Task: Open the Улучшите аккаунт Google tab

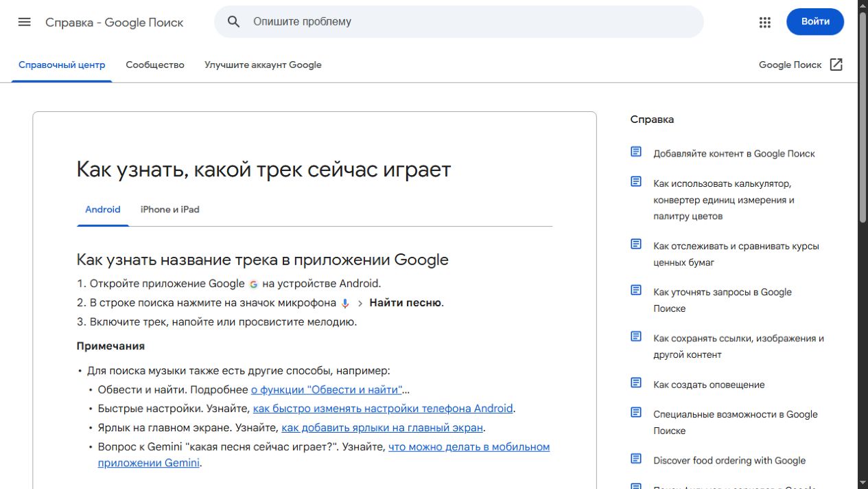Action: tap(263, 65)
